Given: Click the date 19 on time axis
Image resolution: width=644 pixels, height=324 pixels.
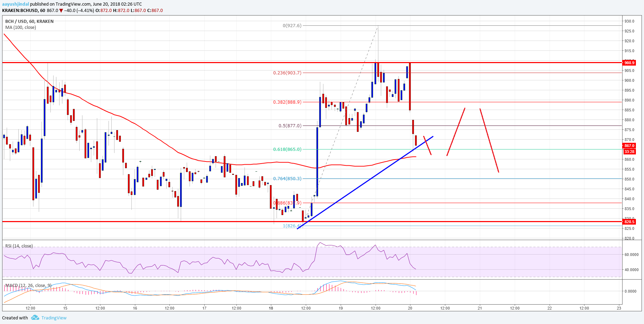Looking at the screenshot, I should 341,308.
